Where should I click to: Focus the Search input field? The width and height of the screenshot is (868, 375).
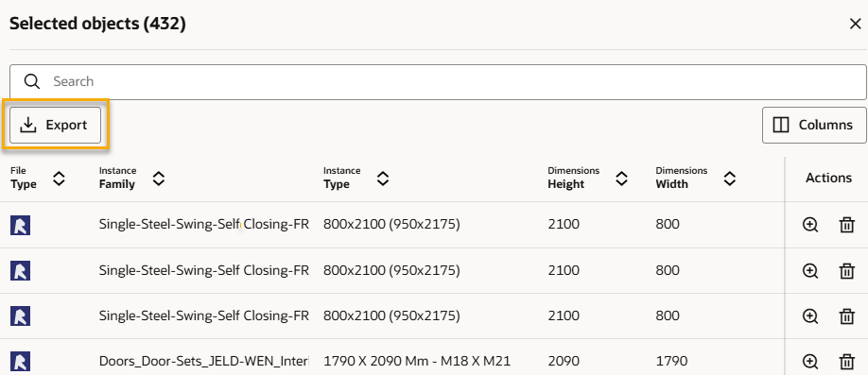tap(438, 82)
